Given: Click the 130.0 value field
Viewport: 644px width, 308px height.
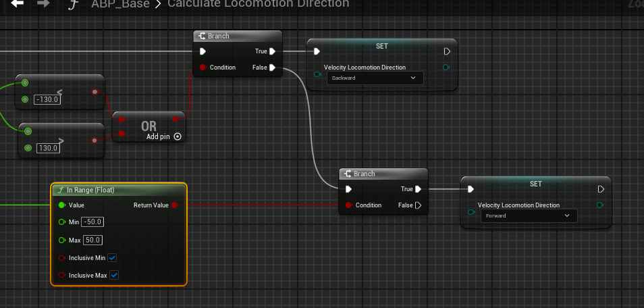Looking at the screenshot, I should tap(48, 148).
